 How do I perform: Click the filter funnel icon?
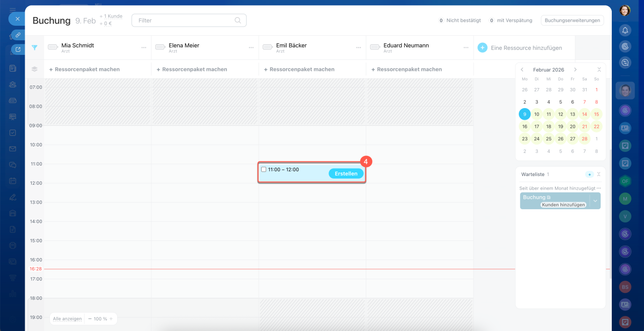coord(35,48)
